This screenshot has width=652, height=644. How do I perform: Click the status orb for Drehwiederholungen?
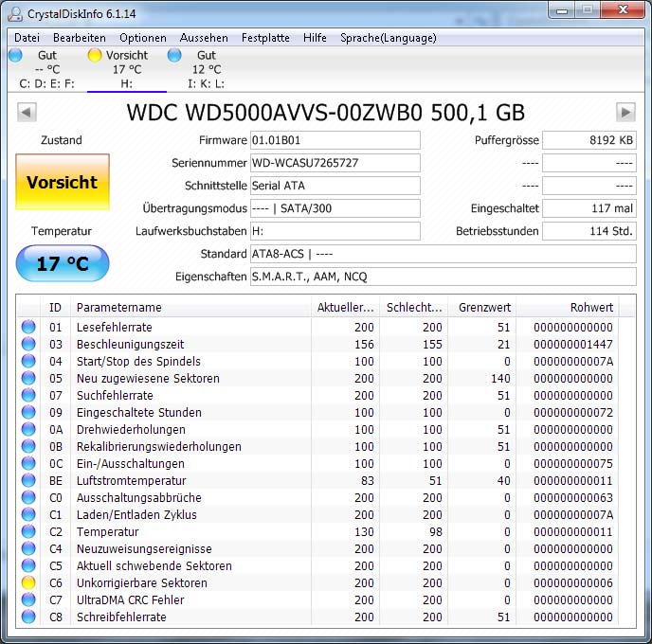[x=28, y=429]
